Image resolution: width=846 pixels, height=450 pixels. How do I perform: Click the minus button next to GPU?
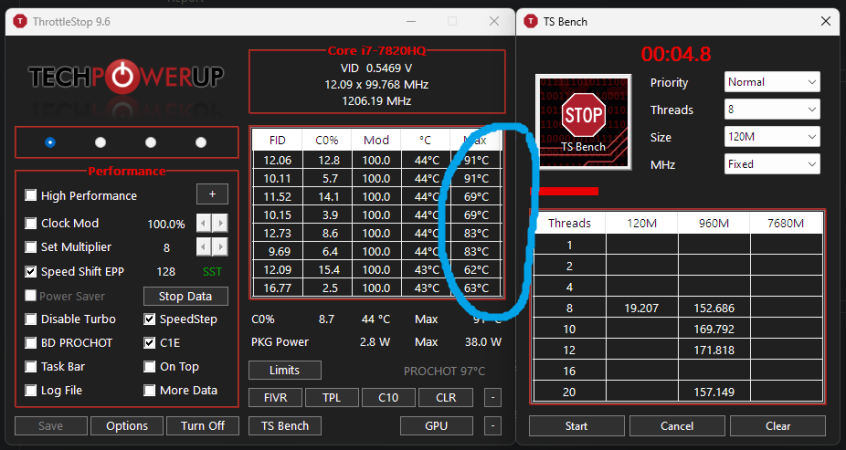(x=493, y=426)
